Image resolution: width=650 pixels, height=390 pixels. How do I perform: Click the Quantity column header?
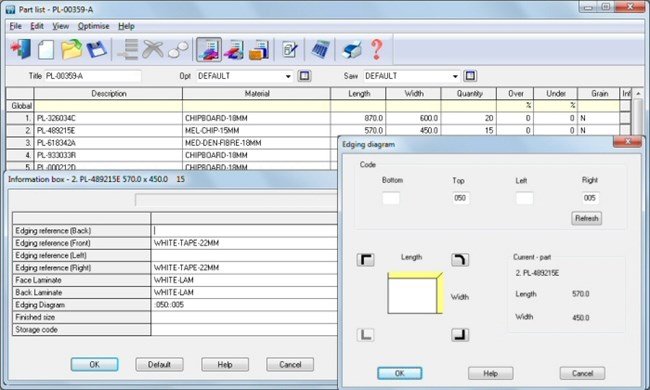click(x=469, y=94)
